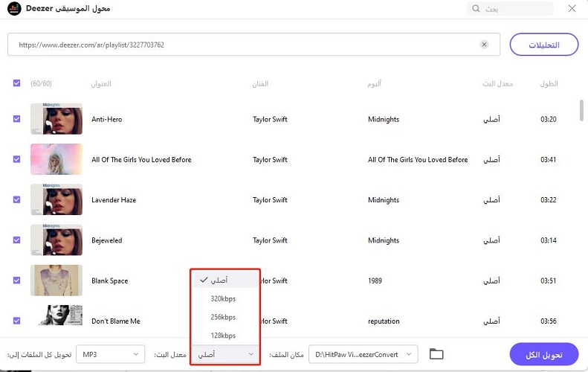Click the Bejeweled album thumbnail
588x372 pixels.
pyautogui.click(x=56, y=240)
